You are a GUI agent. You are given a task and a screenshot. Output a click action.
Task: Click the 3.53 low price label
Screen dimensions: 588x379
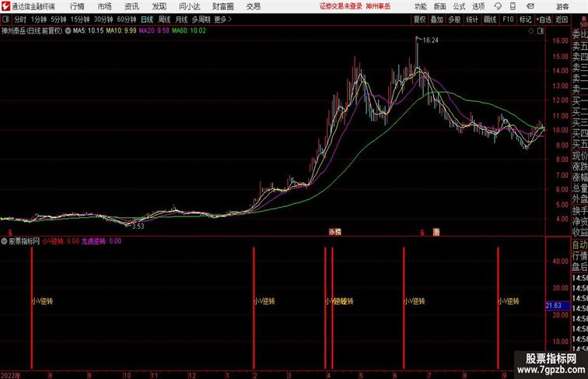138,226
